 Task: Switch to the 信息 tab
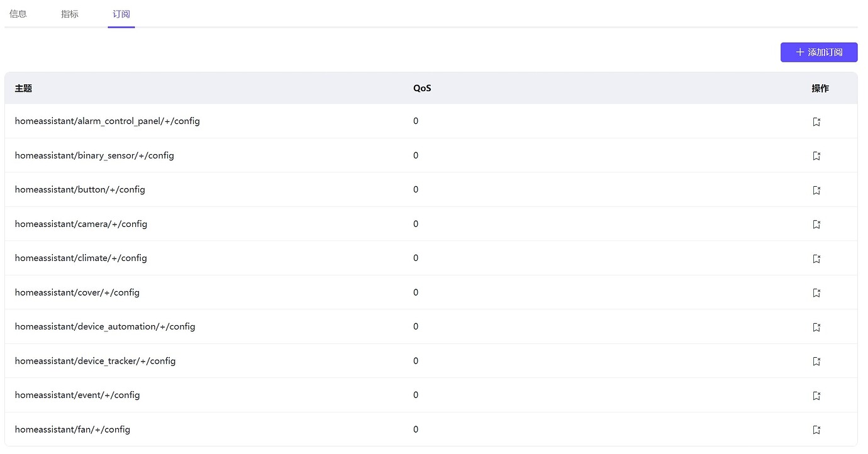[18, 14]
